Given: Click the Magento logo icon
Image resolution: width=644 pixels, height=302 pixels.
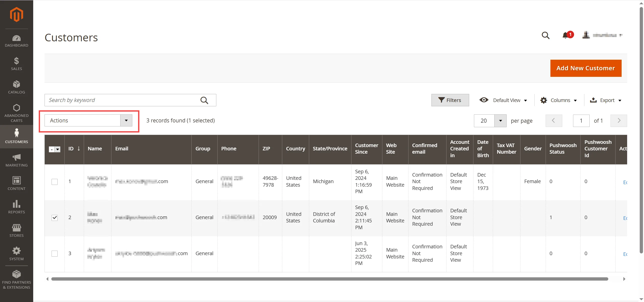Looking at the screenshot, I should 16,14.
